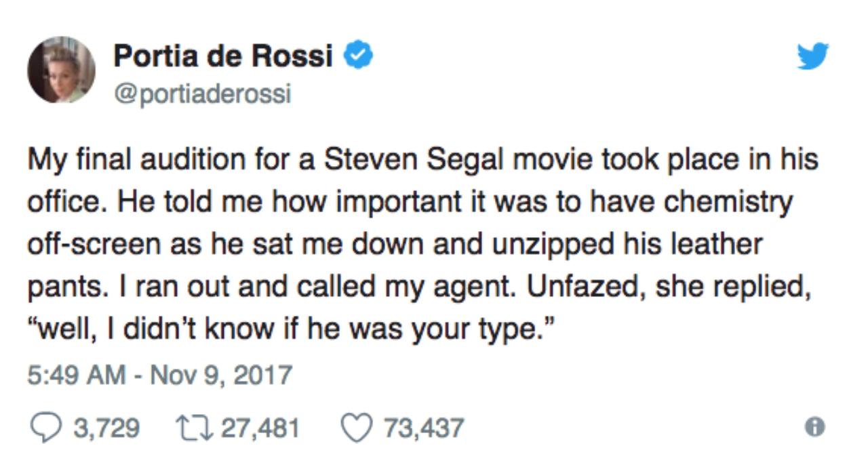
Task: Click the blue verified badge
Action: click(x=359, y=57)
